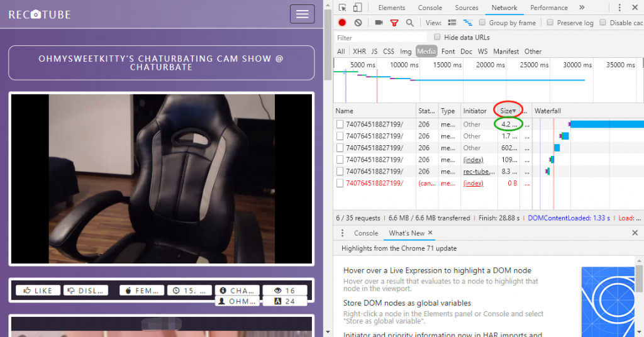The height and width of the screenshot is (337, 644).
Task: Click in the network Filter field
Action: click(380, 38)
